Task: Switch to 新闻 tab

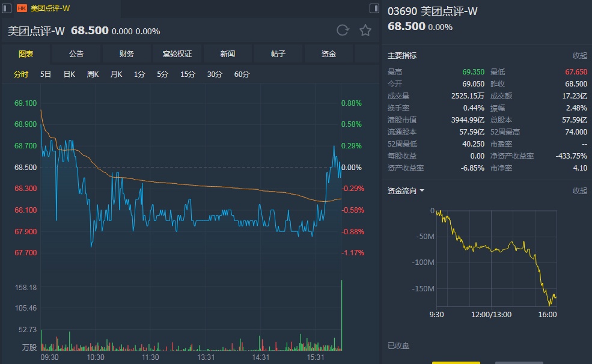Action: 228,54
